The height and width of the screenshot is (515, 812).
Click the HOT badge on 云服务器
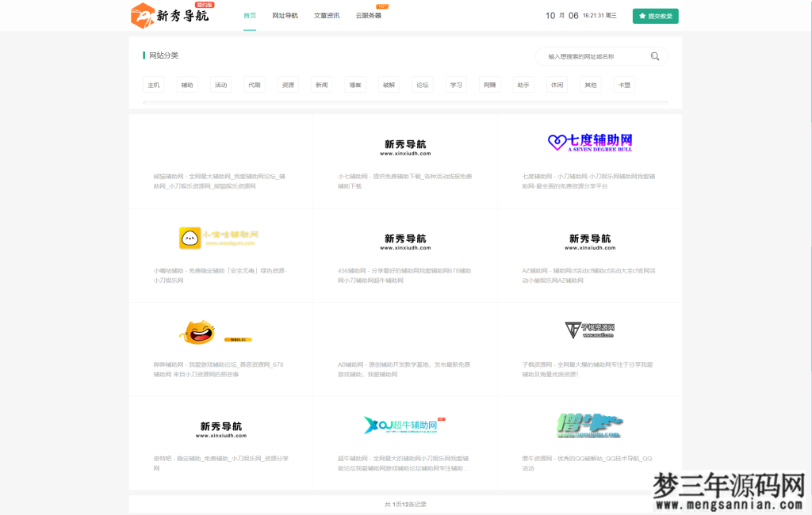pos(381,6)
